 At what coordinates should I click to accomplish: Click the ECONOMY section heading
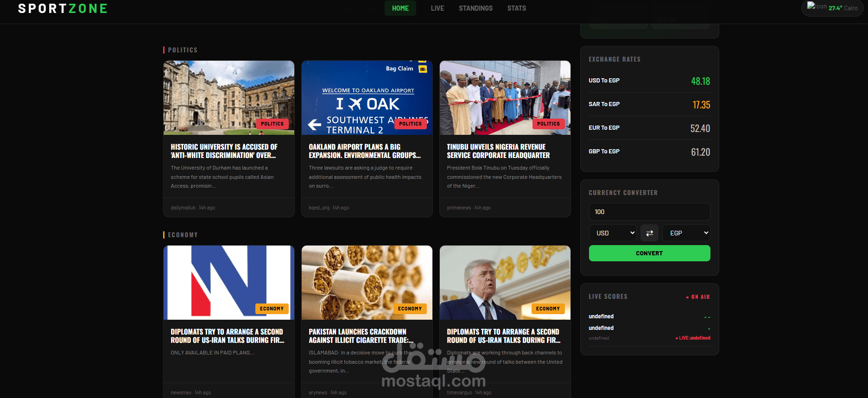tap(183, 235)
